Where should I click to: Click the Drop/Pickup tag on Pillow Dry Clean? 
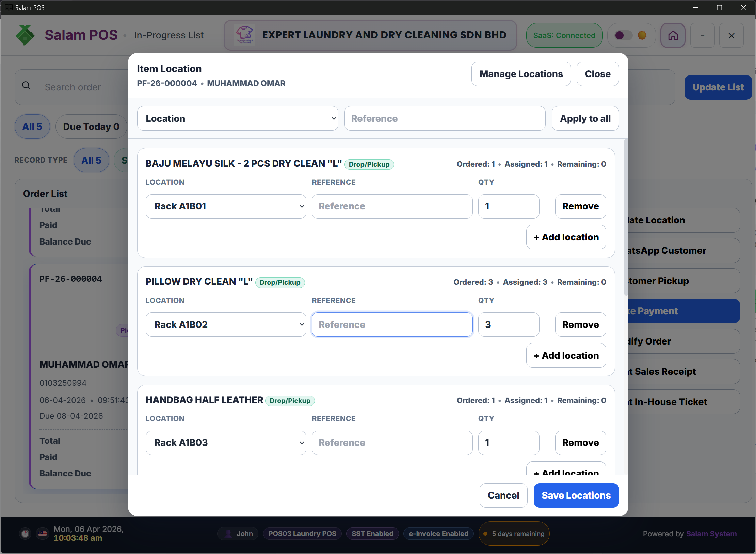(280, 282)
